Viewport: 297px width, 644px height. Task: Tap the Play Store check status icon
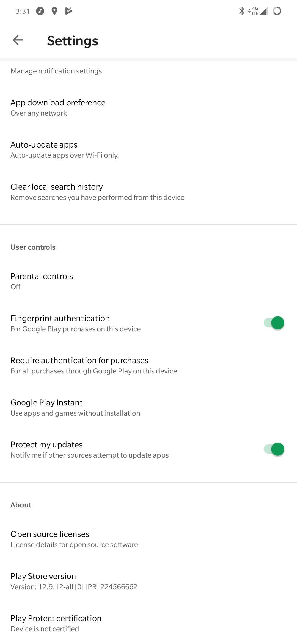69,11
